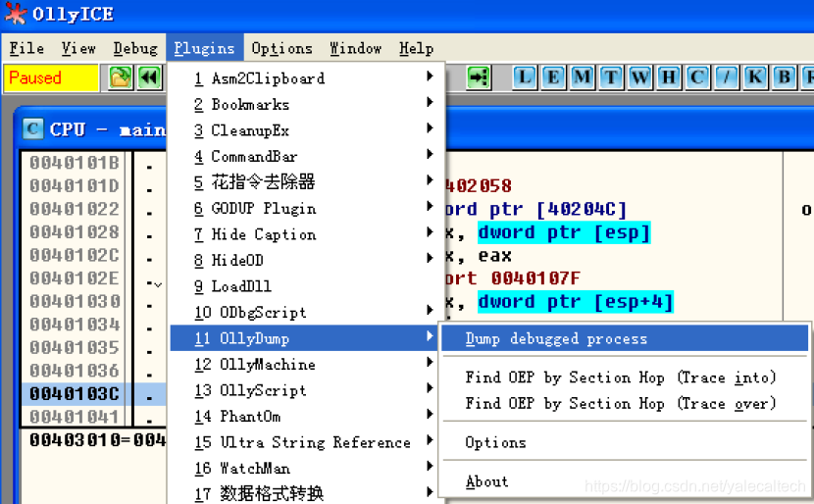
Task: Select address row 00401028
Action: (75, 232)
